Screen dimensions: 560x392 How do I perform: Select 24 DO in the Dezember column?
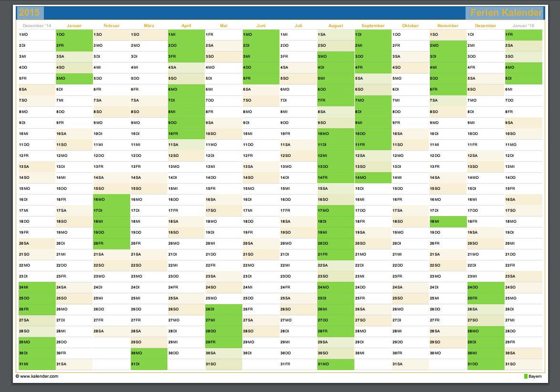pyautogui.click(x=486, y=287)
